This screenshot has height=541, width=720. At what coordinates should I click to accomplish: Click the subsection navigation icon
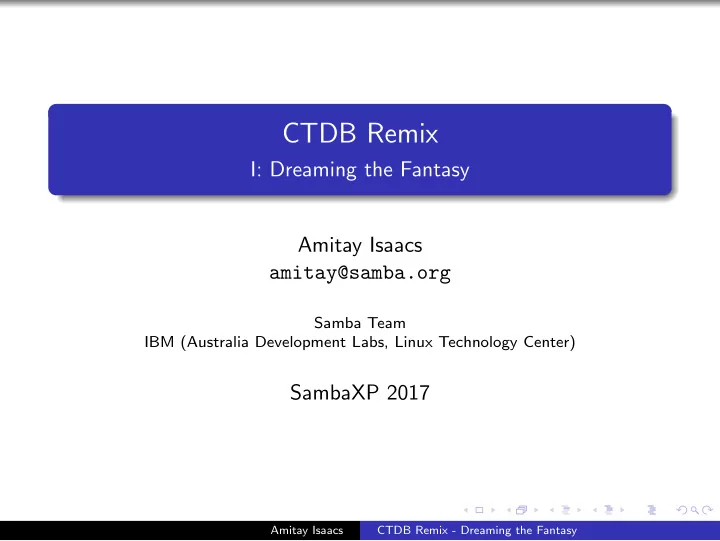click(x=566, y=510)
